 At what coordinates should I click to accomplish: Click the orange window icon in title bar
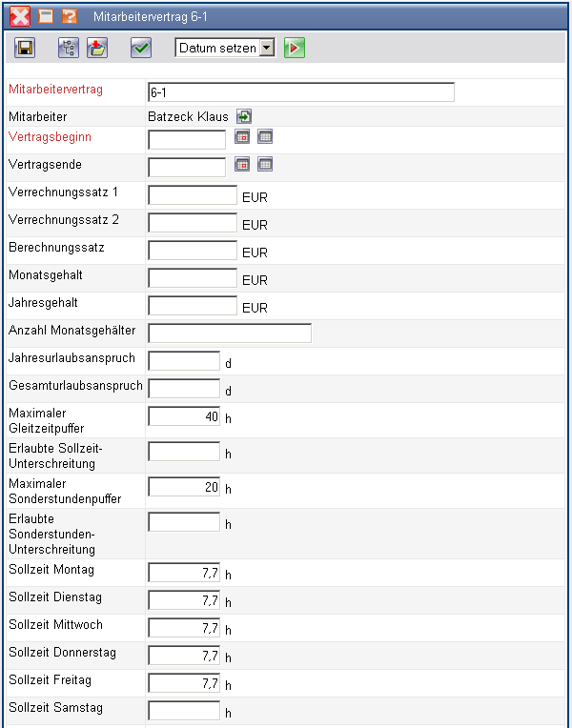tap(45, 16)
